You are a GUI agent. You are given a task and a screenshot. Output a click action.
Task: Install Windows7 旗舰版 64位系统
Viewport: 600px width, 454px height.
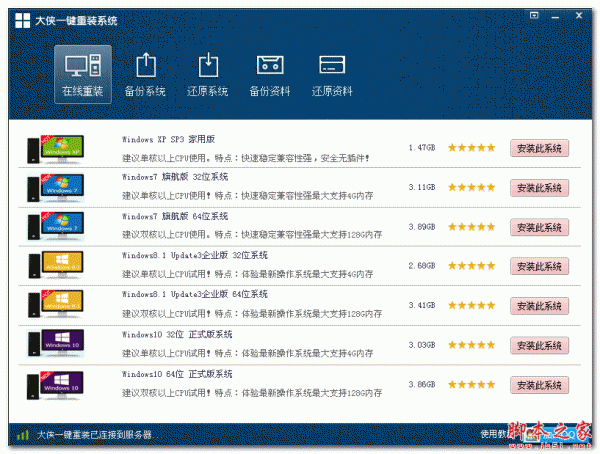[x=539, y=228]
